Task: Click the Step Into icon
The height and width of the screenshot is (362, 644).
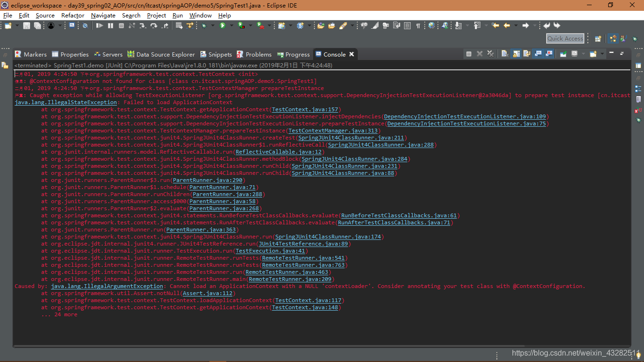Action: [142, 25]
